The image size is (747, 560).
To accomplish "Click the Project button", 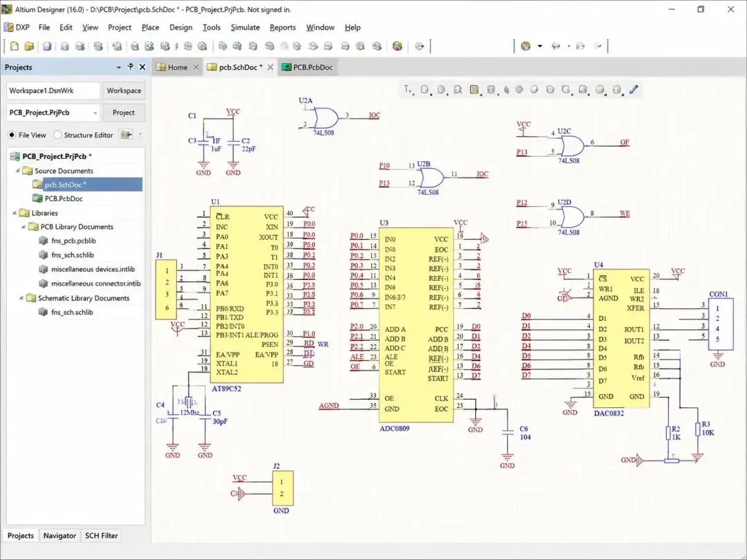I will (124, 113).
